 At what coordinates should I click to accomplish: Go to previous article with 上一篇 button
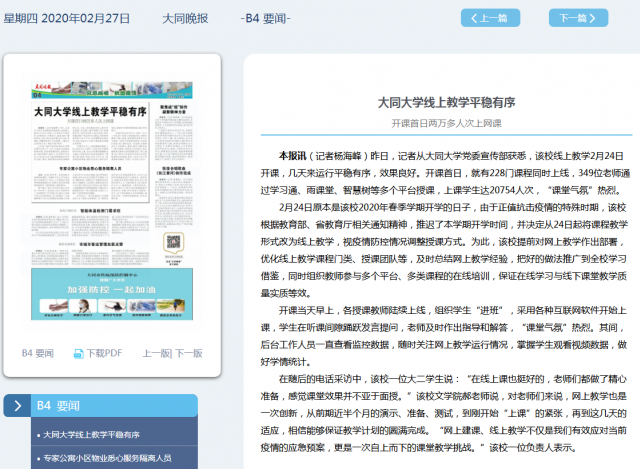490,18
